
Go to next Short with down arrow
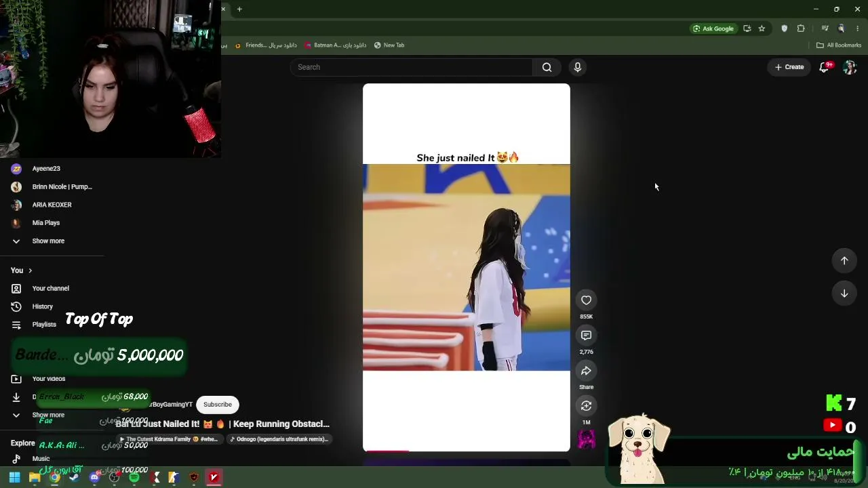tap(844, 293)
